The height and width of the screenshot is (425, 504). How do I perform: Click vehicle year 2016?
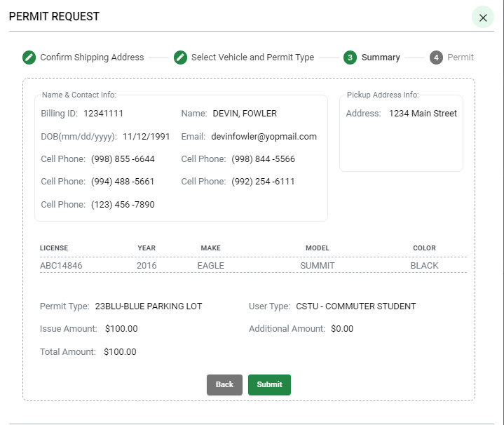pos(147,266)
